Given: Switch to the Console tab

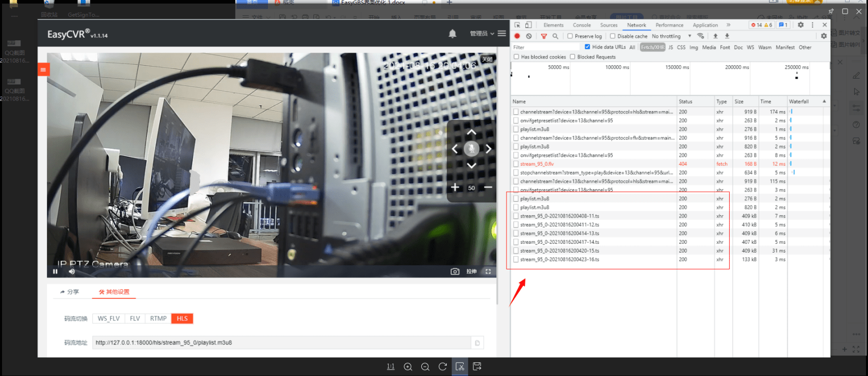Looking at the screenshot, I should (582, 25).
